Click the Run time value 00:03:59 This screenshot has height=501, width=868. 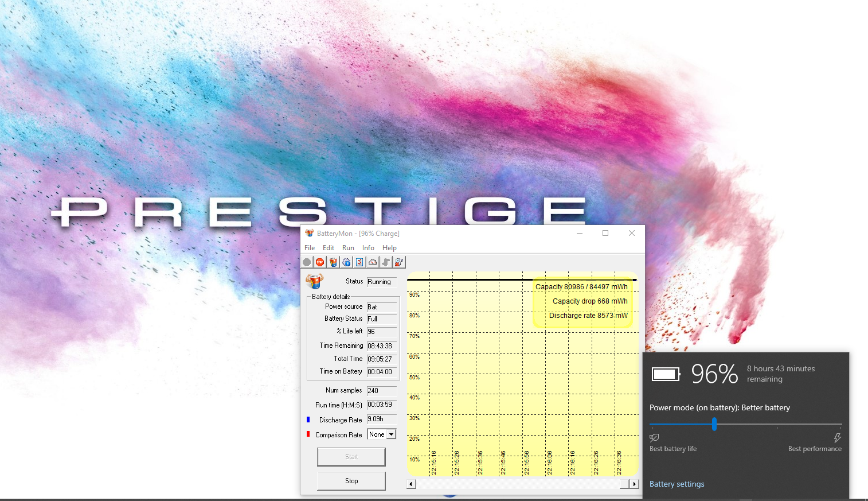click(382, 405)
